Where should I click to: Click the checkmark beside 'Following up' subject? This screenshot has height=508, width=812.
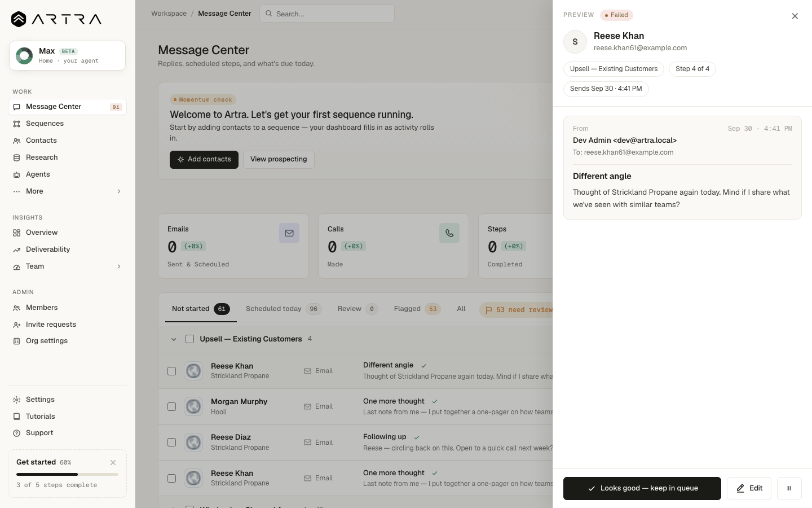(417, 437)
